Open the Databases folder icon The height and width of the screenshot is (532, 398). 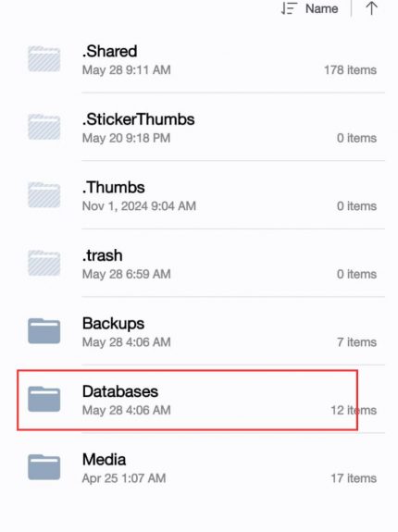44,399
